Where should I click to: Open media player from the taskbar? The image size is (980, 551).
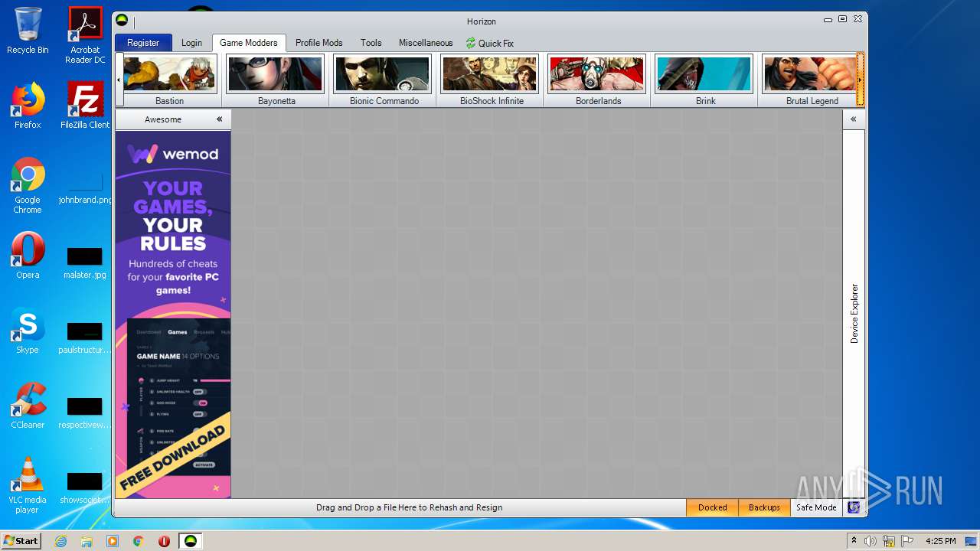tap(113, 541)
